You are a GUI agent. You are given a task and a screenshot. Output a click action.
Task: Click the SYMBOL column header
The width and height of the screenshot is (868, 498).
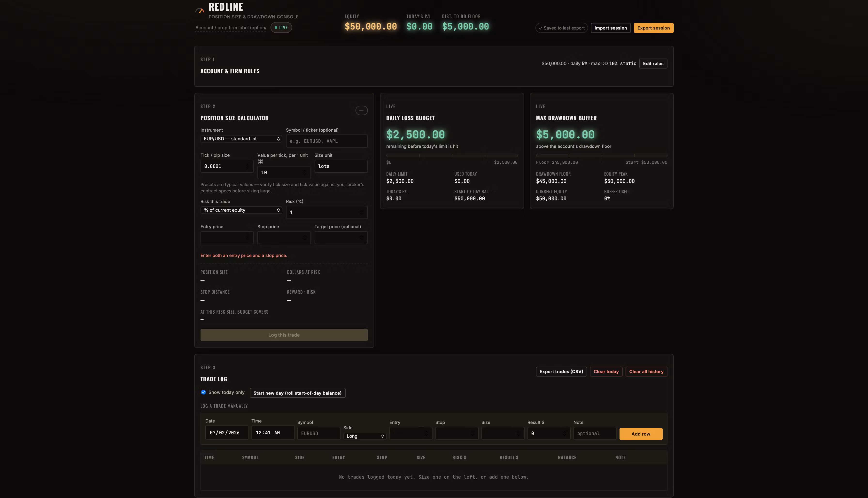[250, 458]
